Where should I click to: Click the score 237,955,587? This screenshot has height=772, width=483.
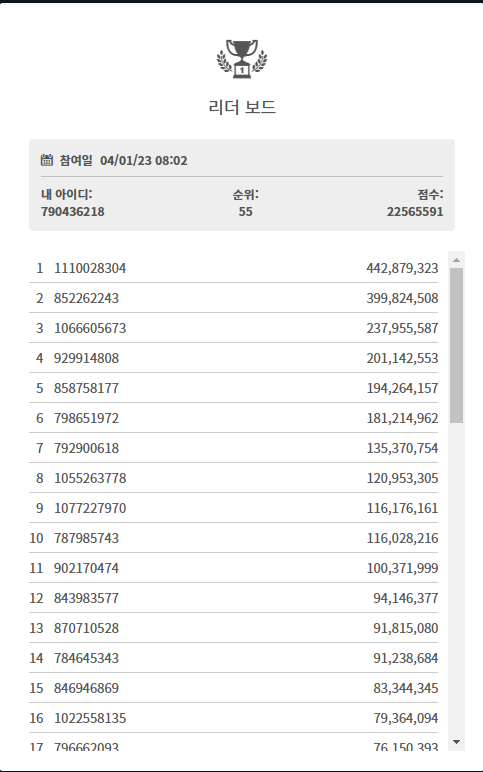402,328
